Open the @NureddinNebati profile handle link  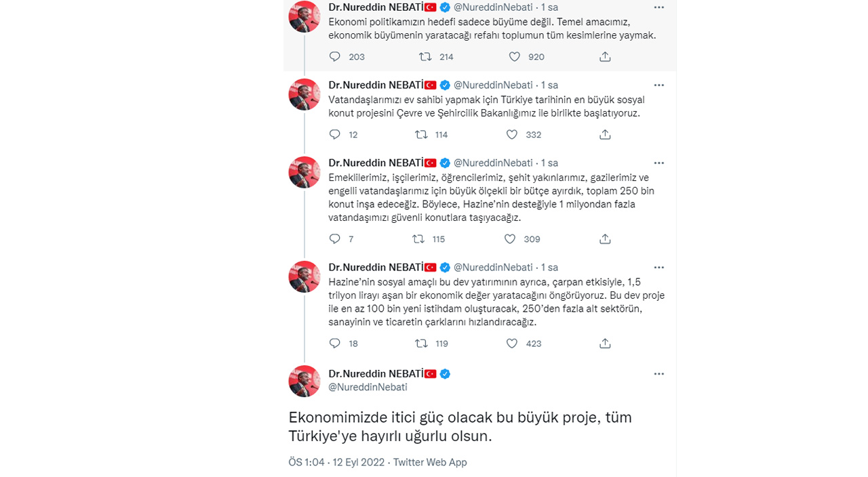point(367,387)
